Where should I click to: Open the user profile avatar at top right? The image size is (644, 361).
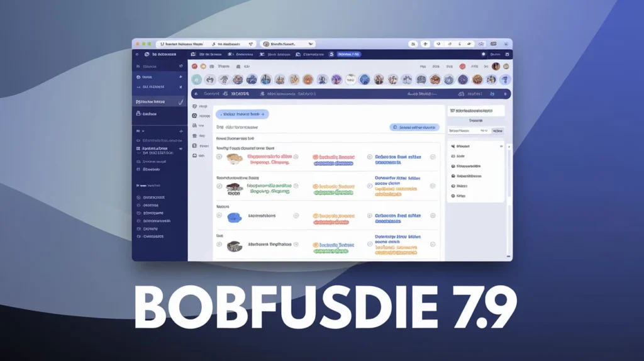(x=496, y=66)
